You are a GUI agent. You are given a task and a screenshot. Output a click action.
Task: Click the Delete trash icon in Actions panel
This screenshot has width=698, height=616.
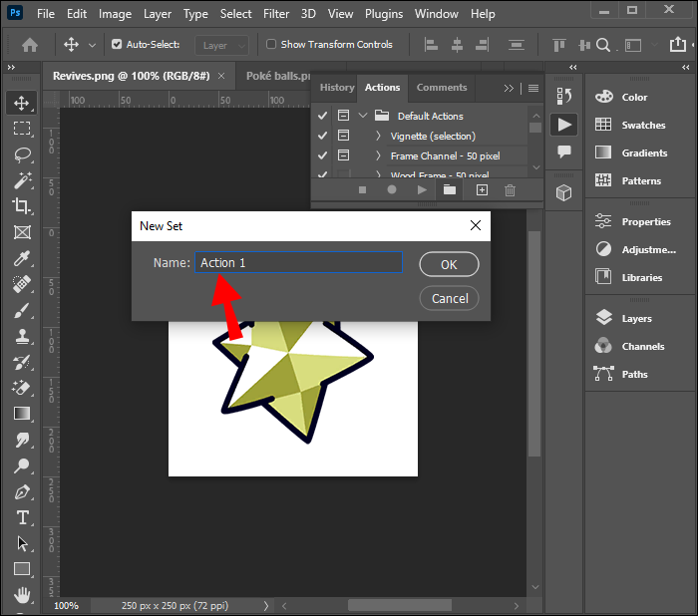tap(511, 189)
